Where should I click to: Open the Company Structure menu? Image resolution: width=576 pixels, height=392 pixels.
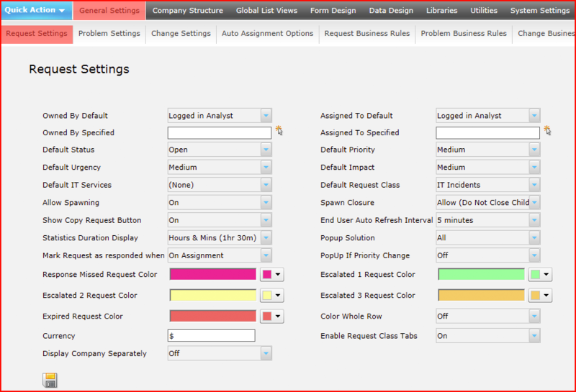(188, 11)
